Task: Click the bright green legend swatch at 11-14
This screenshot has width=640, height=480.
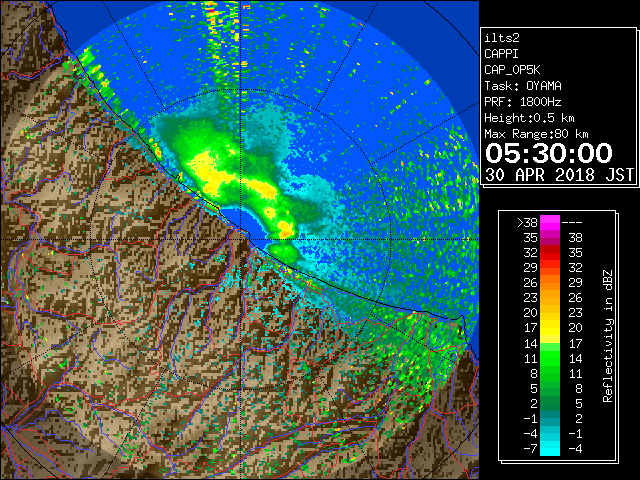Action: pyautogui.click(x=550, y=358)
